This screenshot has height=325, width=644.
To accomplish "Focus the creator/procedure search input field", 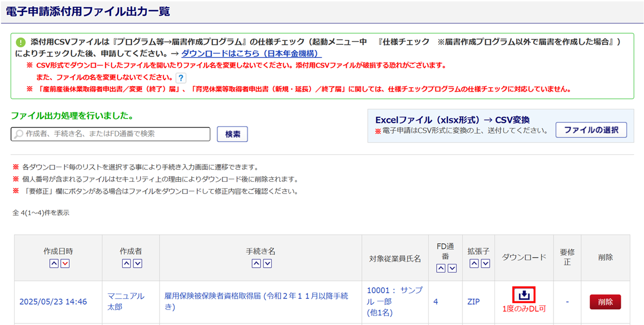I will [x=111, y=134].
